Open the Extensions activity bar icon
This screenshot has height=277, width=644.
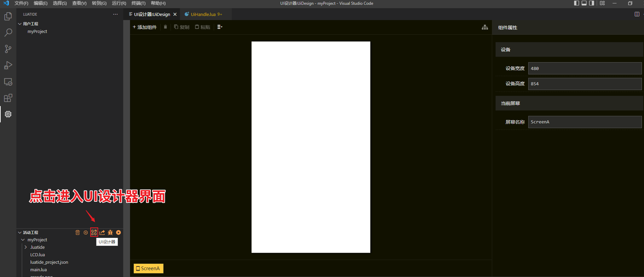pyautogui.click(x=8, y=98)
